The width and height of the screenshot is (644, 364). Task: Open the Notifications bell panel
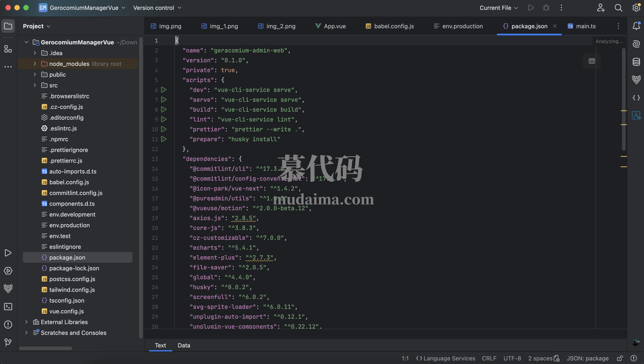point(636,26)
